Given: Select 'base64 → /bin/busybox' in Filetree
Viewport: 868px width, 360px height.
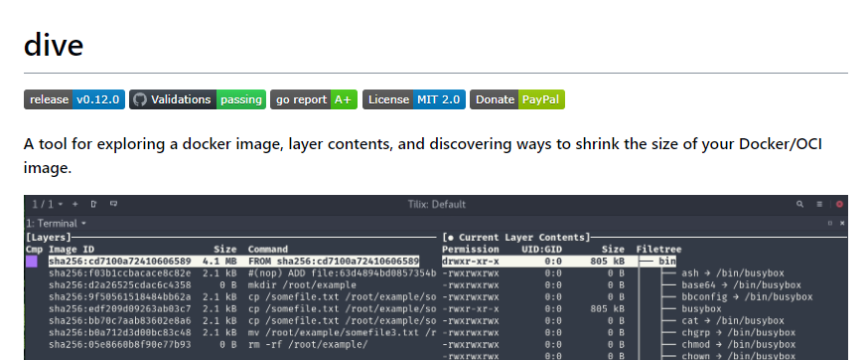Looking at the screenshot, I should click(741, 285).
